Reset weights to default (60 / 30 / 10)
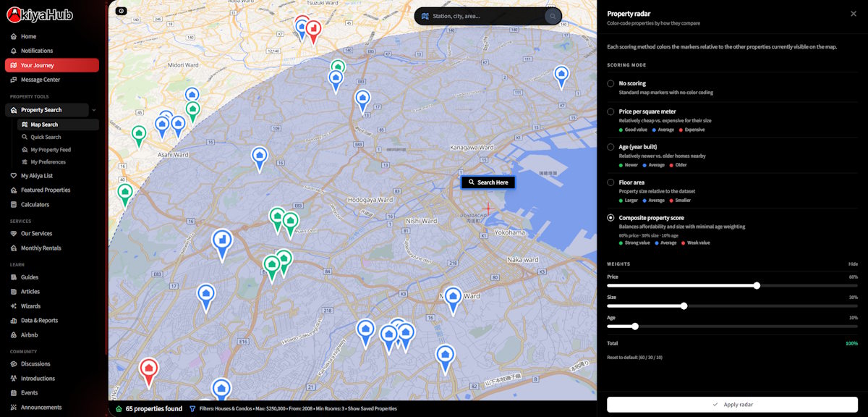The height and width of the screenshot is (417, 868). coord(634,358)
